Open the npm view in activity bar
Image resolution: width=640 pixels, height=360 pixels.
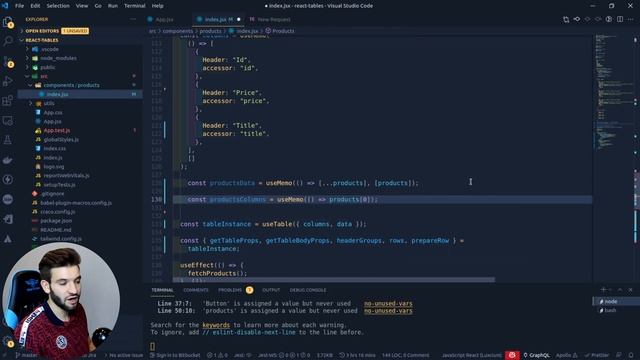pyautogui.click(x=8, y=199)
